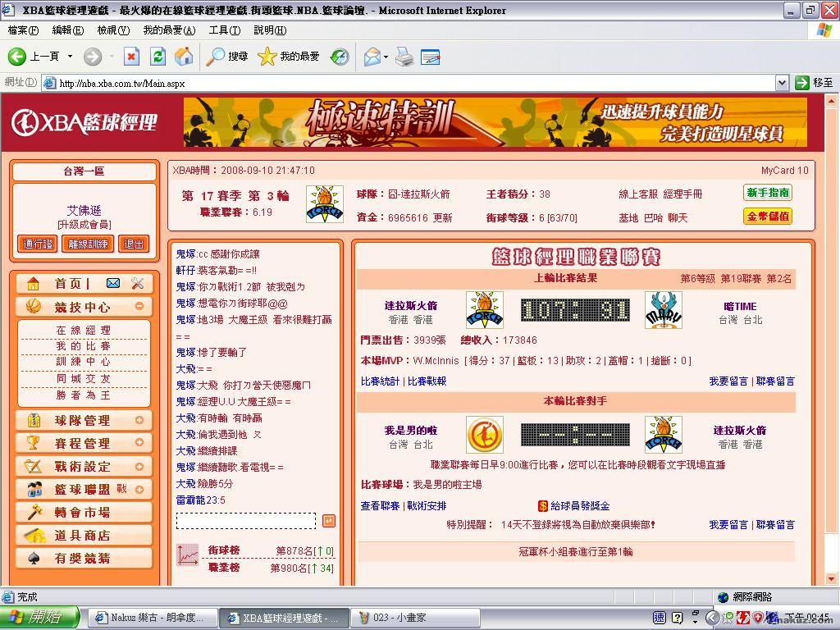Open the 比賽戰報 link

pos(427,381)
